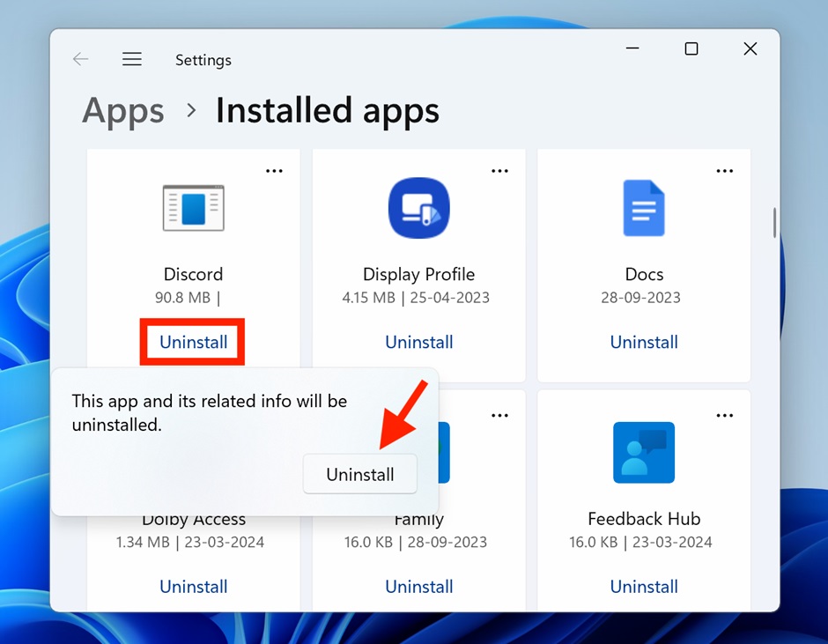Click the uninstall warning message text
The image size is (828, 644).
tap(209, 412)
